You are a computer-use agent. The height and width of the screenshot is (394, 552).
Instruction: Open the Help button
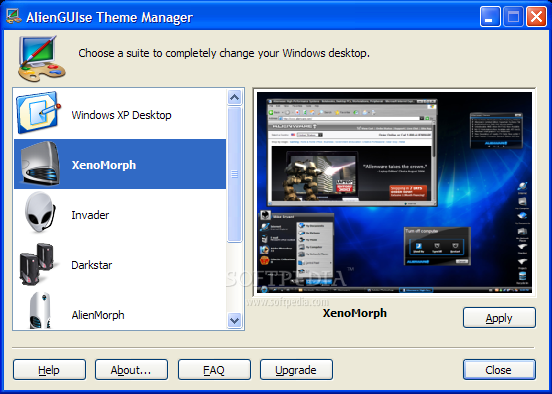(49, 370)
